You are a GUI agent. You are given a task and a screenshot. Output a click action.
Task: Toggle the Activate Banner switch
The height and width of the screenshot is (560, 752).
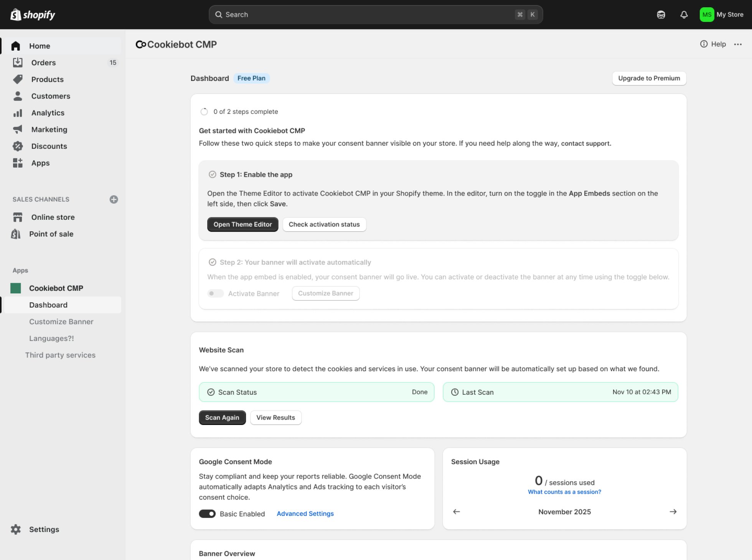(215, 293)
